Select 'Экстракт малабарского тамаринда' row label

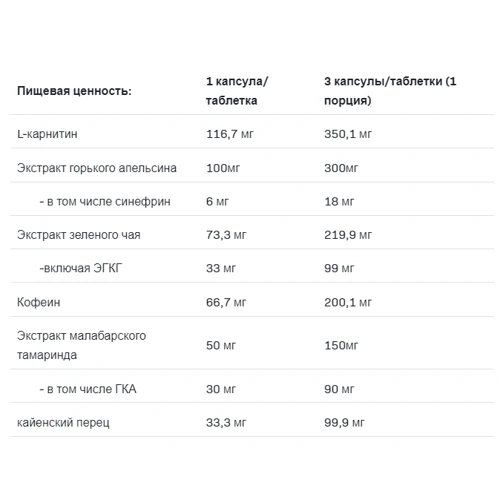pos(81,345)
